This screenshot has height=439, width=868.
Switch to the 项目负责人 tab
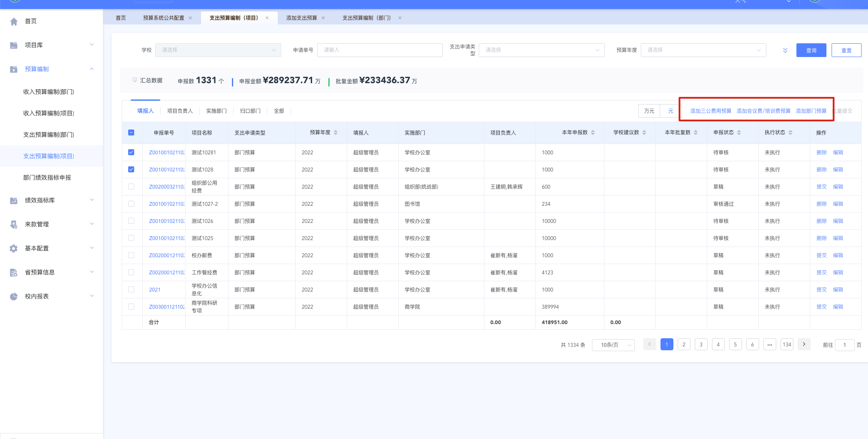click(x=180, y=111)
